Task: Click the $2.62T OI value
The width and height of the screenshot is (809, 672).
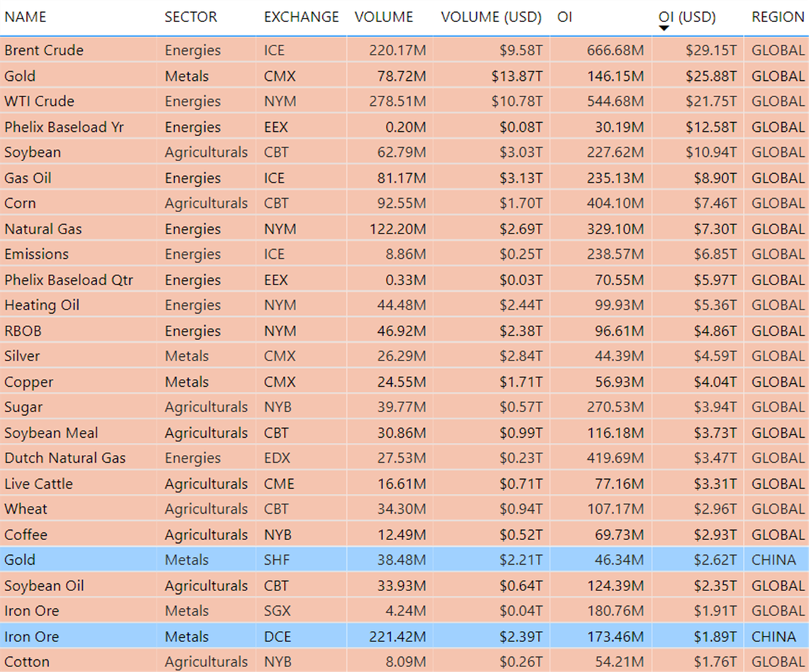Action: point(715,560)
